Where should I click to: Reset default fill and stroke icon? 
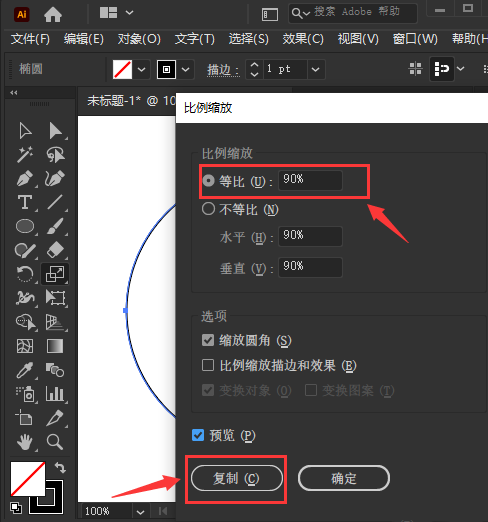pos(16,508)
